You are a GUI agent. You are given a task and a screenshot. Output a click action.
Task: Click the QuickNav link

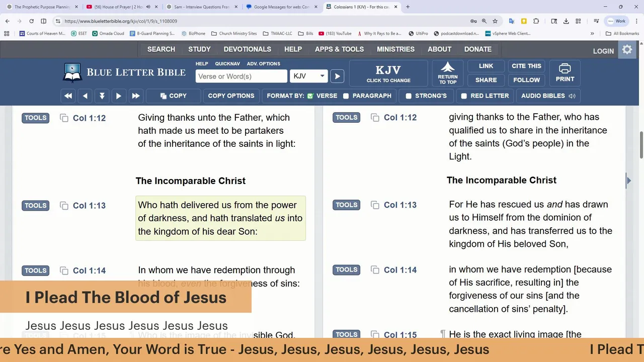click(227, 64)
